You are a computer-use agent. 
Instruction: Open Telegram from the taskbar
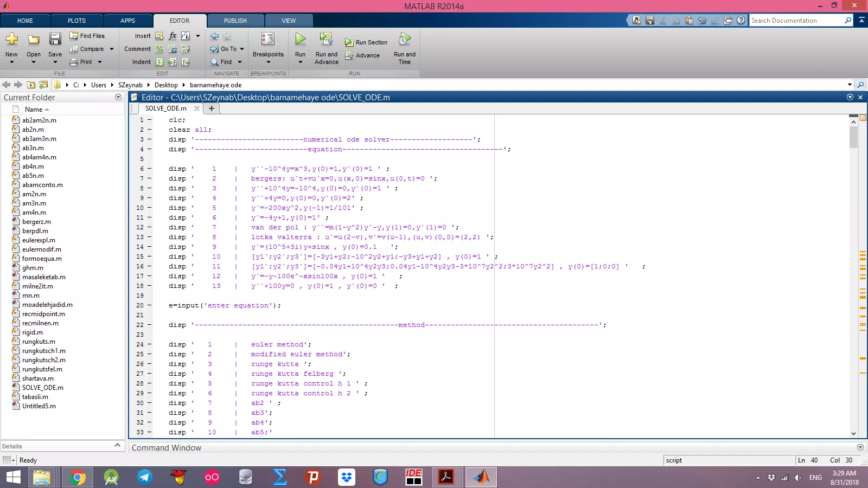pos(144,477)
